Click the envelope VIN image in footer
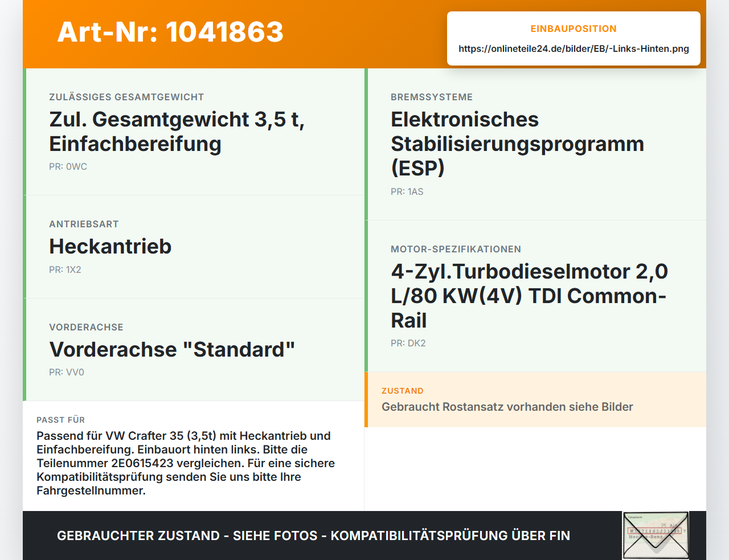 [656, 536]
